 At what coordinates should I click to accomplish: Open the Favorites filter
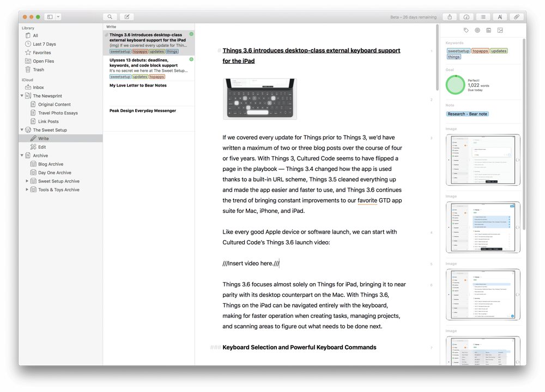[x=60, y=52]
